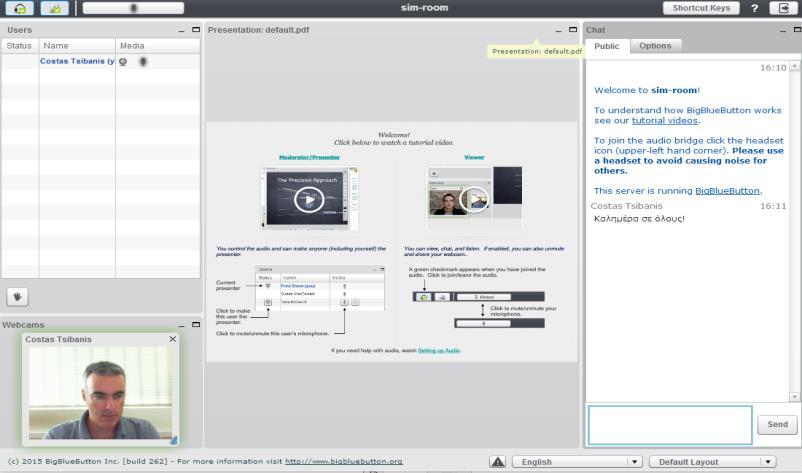This screenshot has height=473, width=802.
Task: Open the Viewer tutorial link
Action: 474,157
